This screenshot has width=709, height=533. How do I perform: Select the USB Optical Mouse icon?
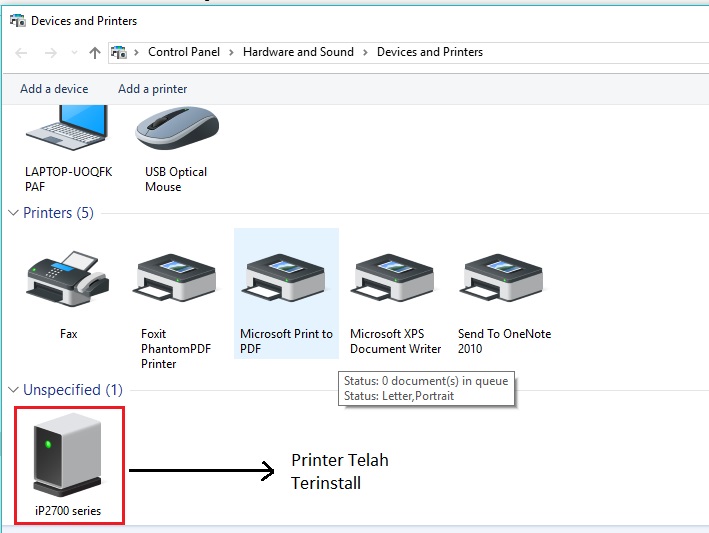[177, 128]
